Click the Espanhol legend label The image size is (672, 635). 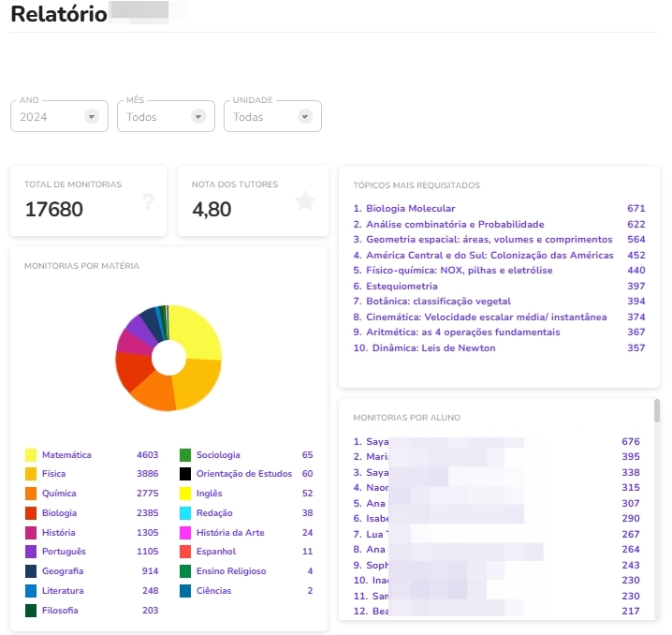point(216,552)
